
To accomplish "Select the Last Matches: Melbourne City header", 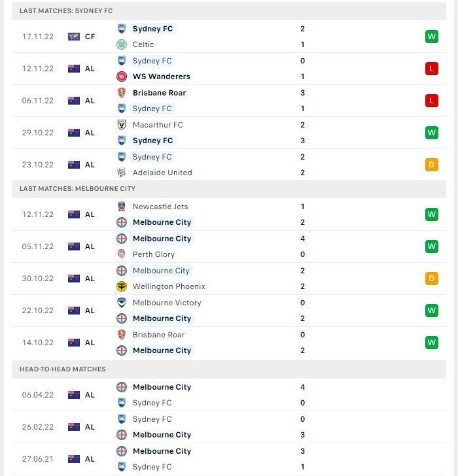I will point(229,189).
